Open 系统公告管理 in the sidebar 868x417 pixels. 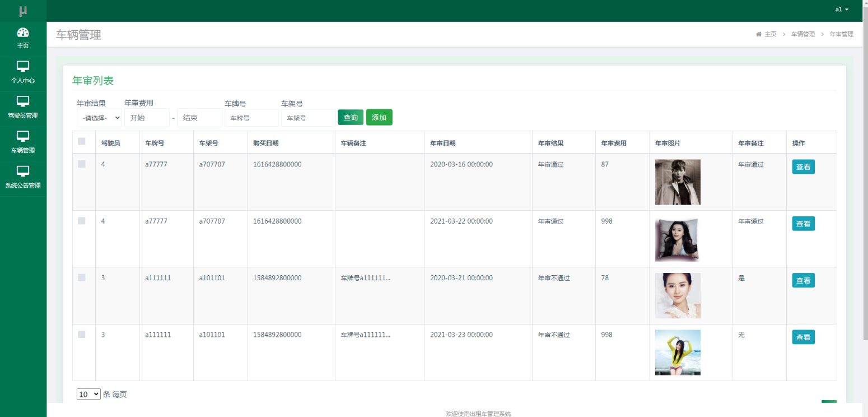tap(23, 178)
